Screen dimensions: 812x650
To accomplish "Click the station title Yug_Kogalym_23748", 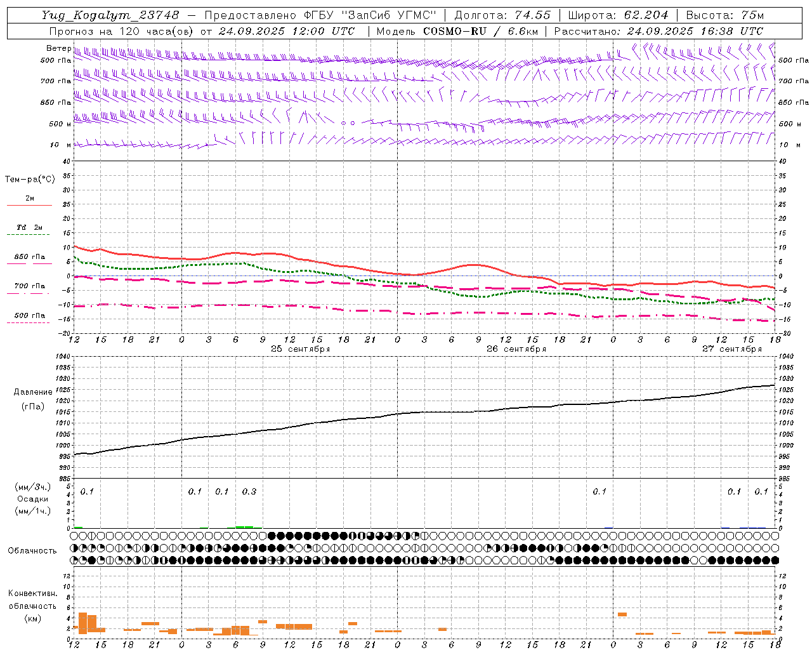I will [x=110, y=15].
